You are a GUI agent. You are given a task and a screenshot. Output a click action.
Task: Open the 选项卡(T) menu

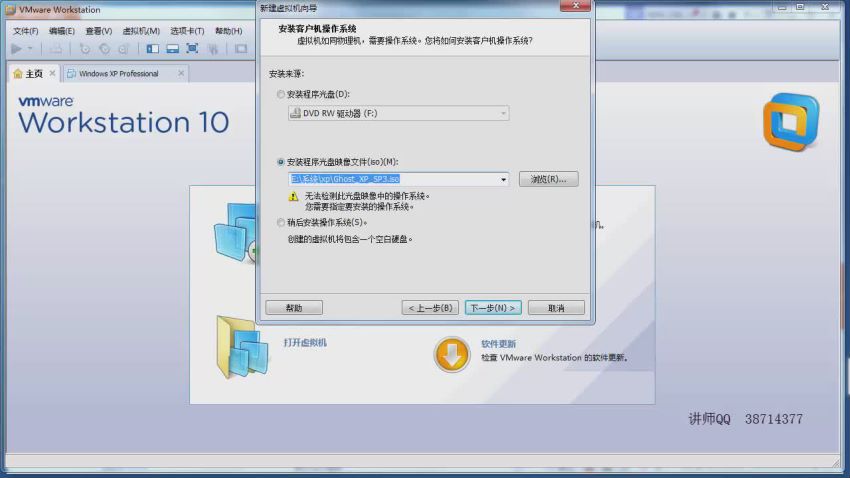pos(187,31)
